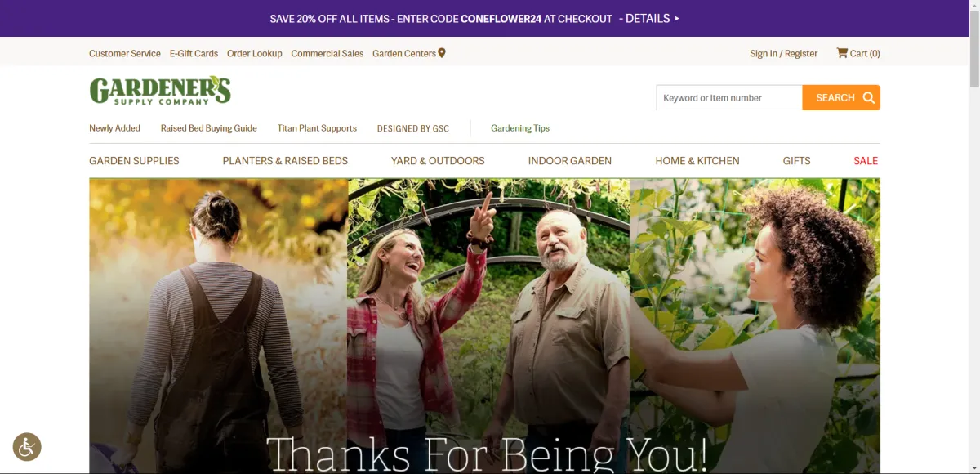Open the shopping cart icon
980x474 pixels.
pos(842,53)
